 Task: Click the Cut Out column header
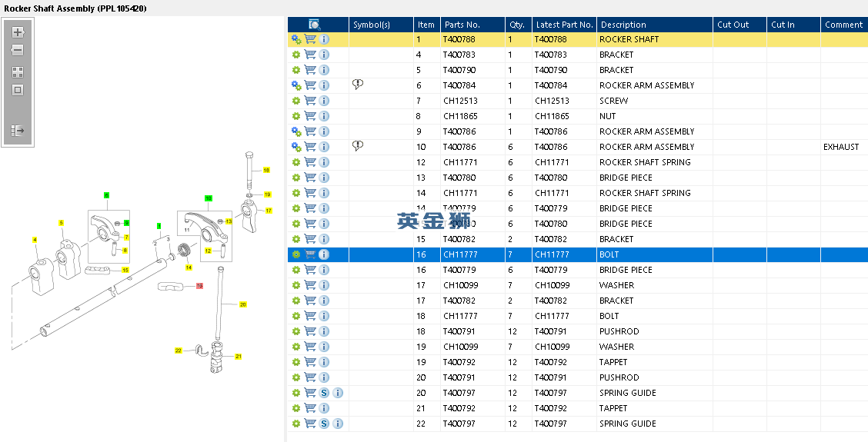pos(739,25)
